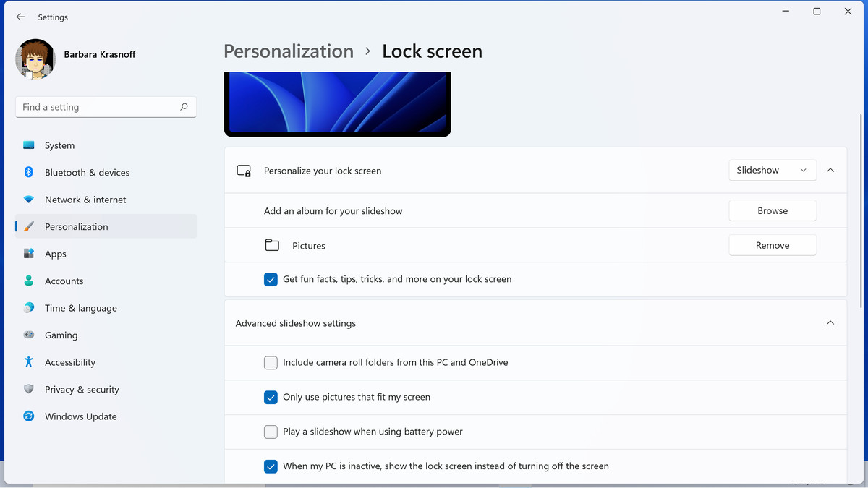Click the Accounts person icon
This screenshot has height=488, width=868.
click(29, 281)
